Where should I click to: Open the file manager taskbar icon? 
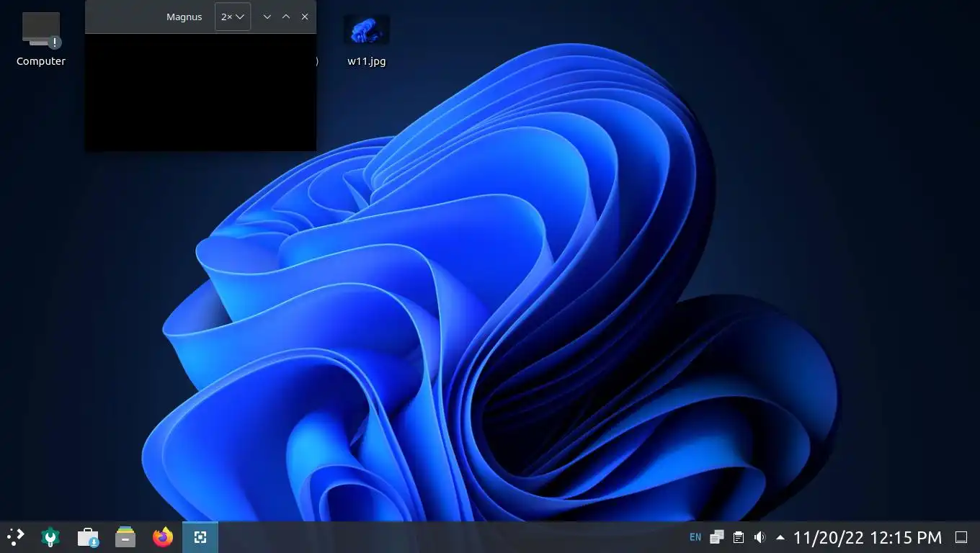coord(125,537)
